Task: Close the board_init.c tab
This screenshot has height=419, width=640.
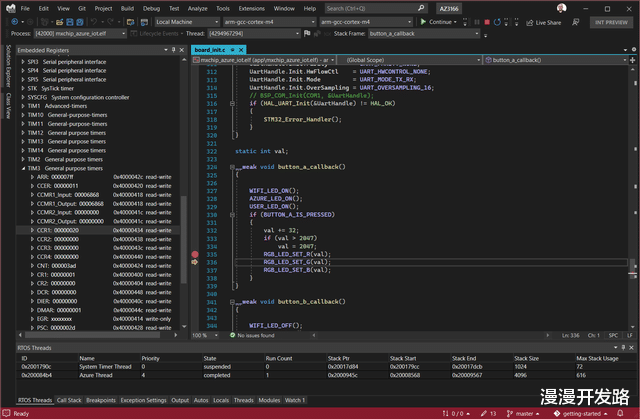Action: [241, 50]
